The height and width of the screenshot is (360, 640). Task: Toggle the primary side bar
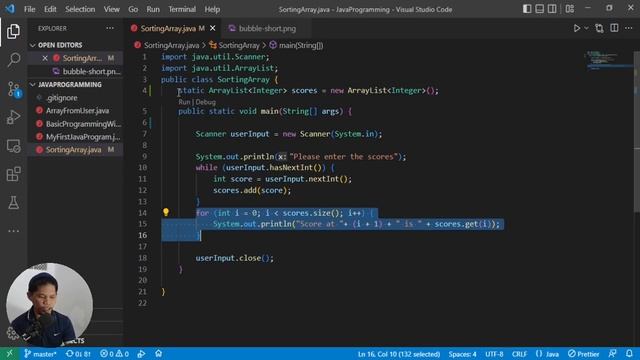(527, 9)
